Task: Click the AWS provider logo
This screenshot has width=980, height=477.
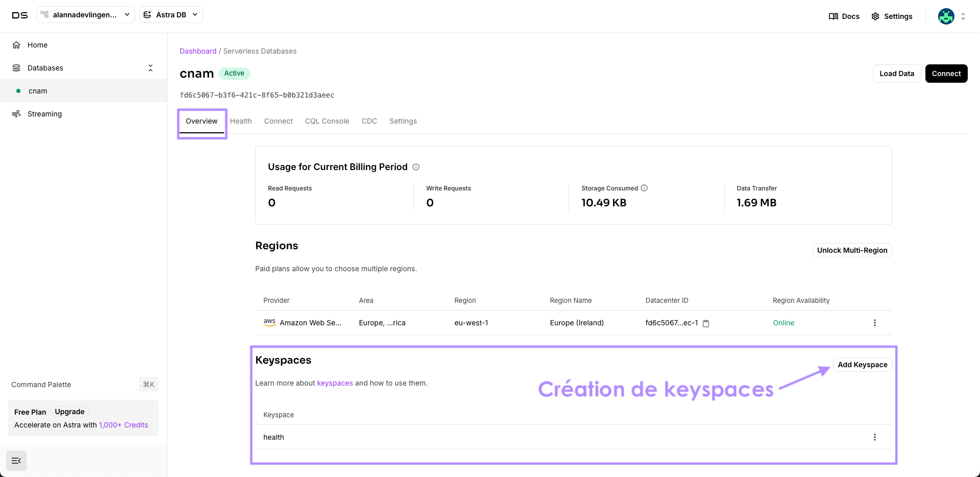Action: point(269,322)
